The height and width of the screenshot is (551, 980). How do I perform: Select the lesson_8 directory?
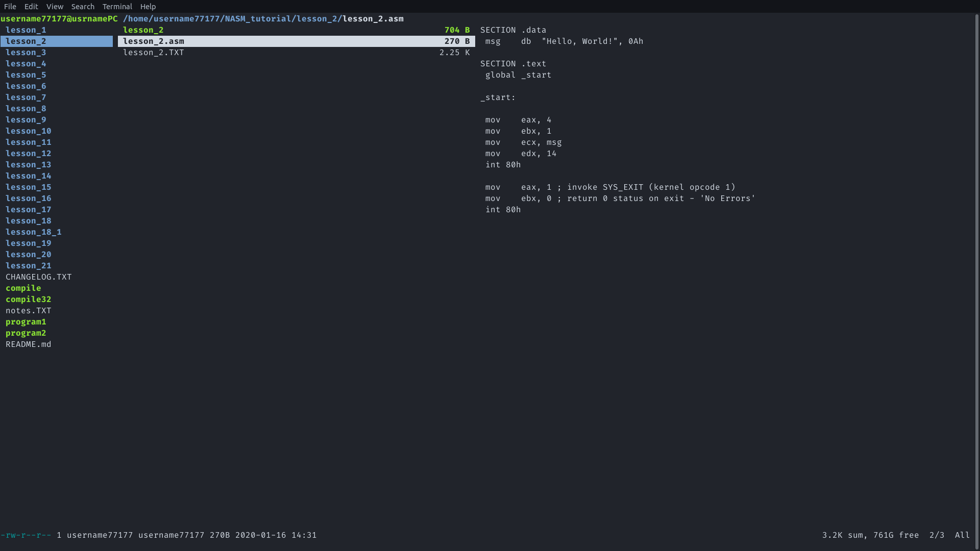(26, 109)
